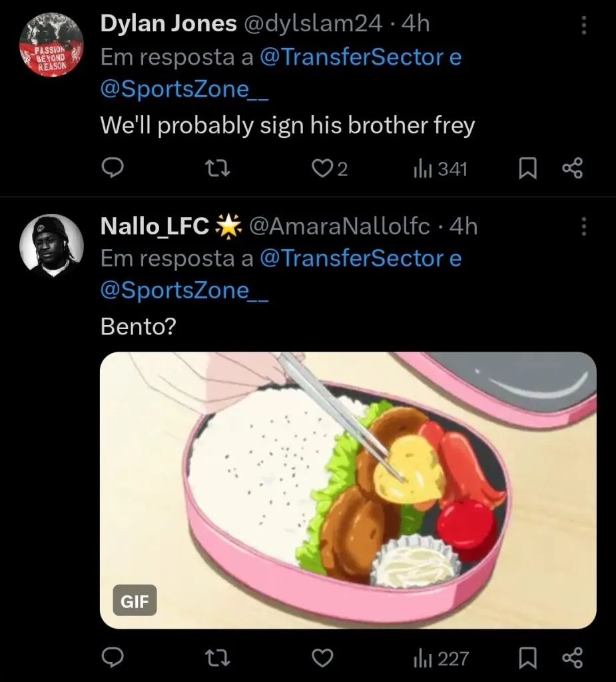Open the more options menu on Nallo_LFC's tweet

[x=583, y=227]
